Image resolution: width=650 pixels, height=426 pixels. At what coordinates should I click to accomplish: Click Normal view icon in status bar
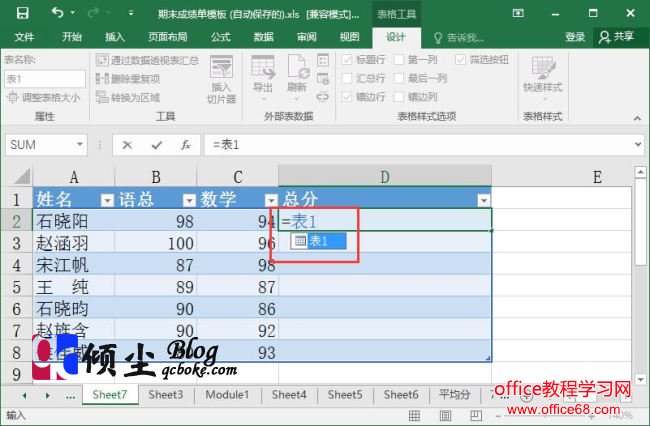click(414, 415)
